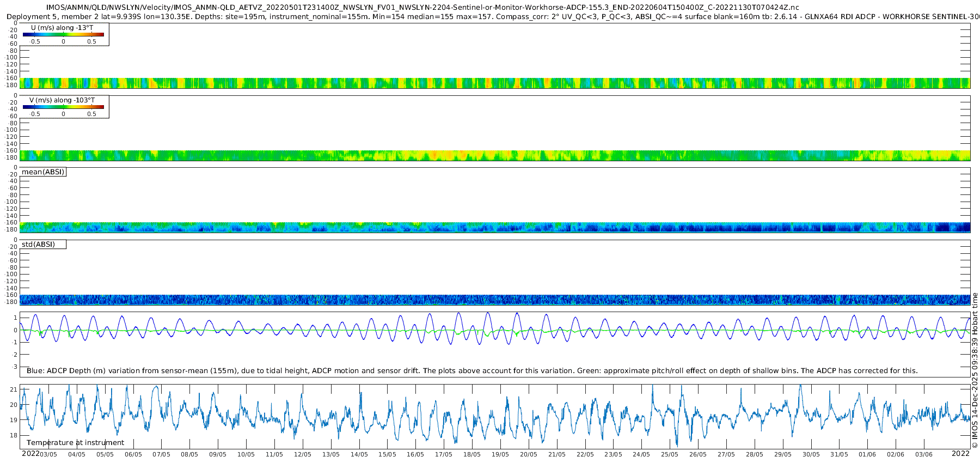Screen dimensions: 980x463
Task: Click the 'U (m/s) along -13°T' legend title
Action: (x=62, y=28)
